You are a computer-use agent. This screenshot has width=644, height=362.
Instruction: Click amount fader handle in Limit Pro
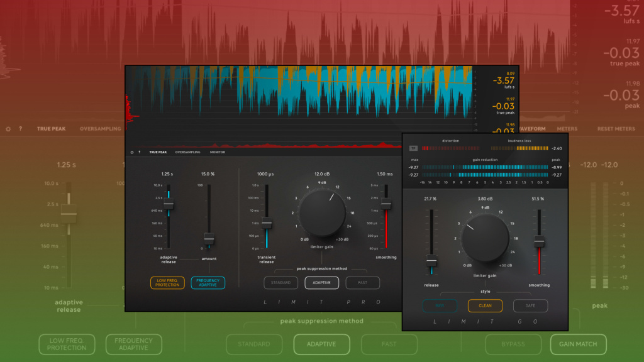(209, 238)
